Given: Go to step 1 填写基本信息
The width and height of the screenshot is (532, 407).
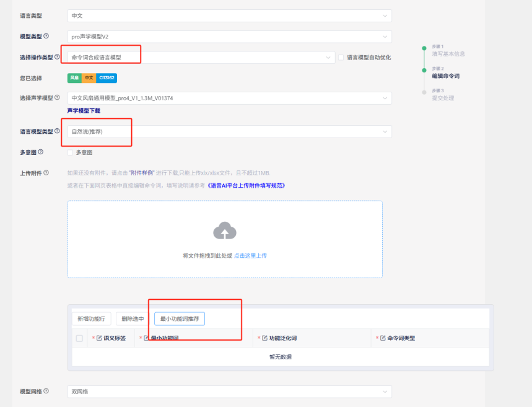Looking at the screenshot, I should tap(448, 54).
